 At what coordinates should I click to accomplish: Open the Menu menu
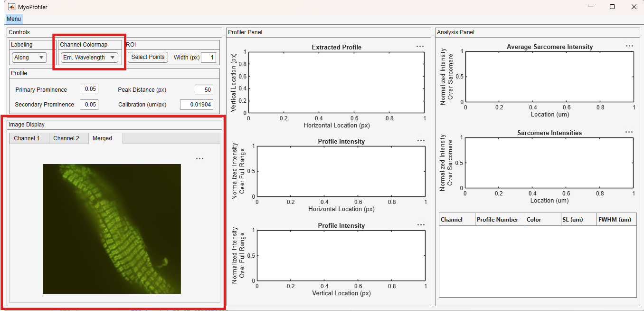point(14,19)
